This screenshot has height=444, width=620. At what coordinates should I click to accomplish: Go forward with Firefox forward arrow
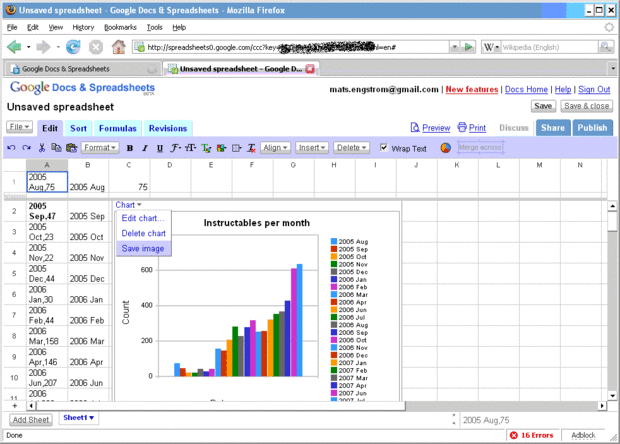(x=43, y=47)
